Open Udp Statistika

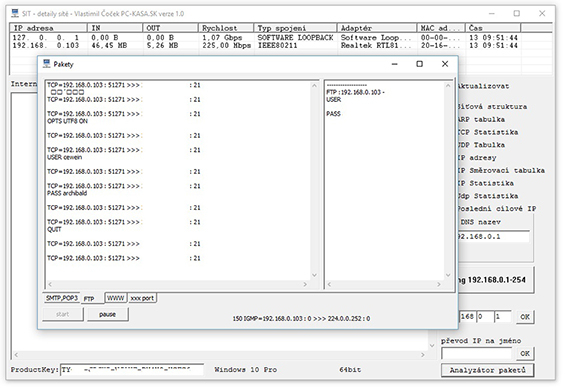[488, 196]
